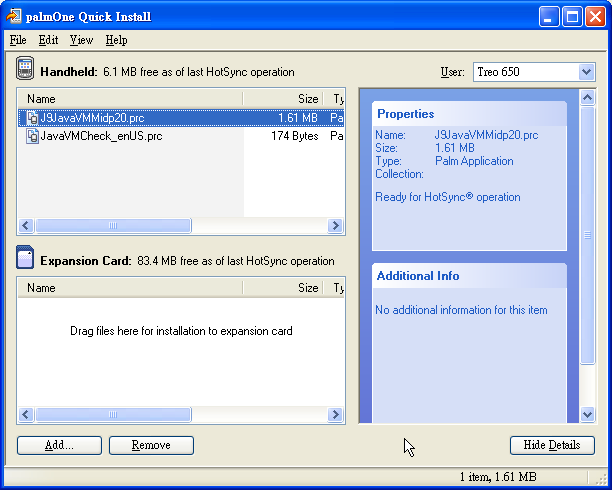612x490 pixels.
Task: Click 'Ready for HotSync® operation' text
Action: (448, 197)
